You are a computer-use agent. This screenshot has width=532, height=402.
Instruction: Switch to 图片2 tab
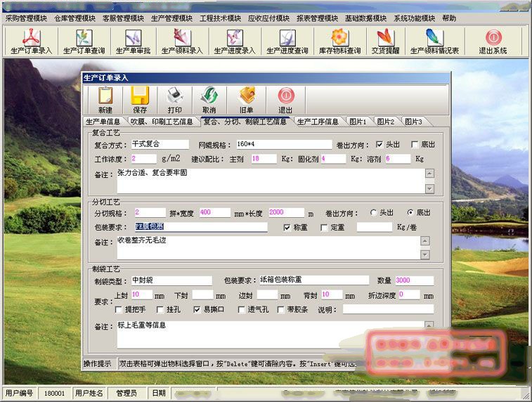[386, 122]
